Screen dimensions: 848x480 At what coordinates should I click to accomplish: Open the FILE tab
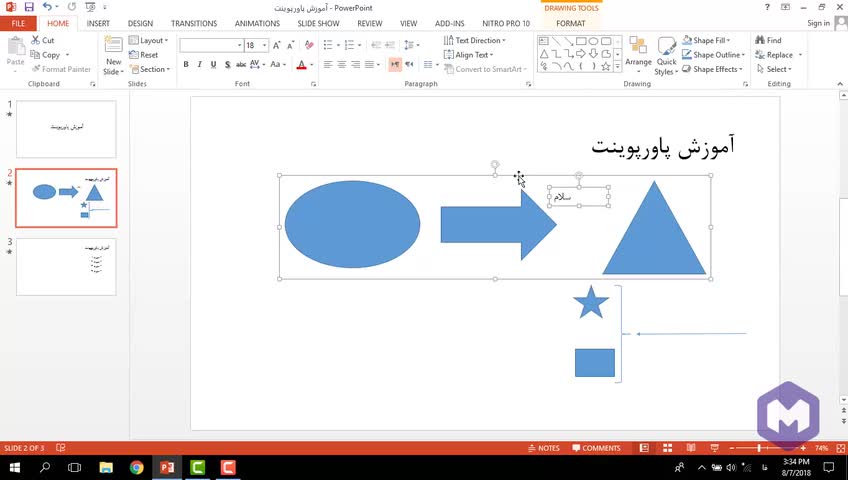(x=18, y=23)
